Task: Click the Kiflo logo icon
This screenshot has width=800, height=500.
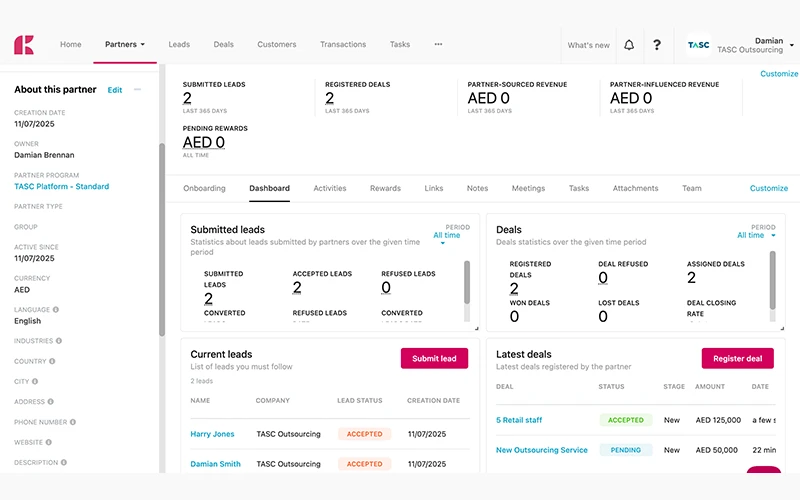Action: click(x=24, y=45)
